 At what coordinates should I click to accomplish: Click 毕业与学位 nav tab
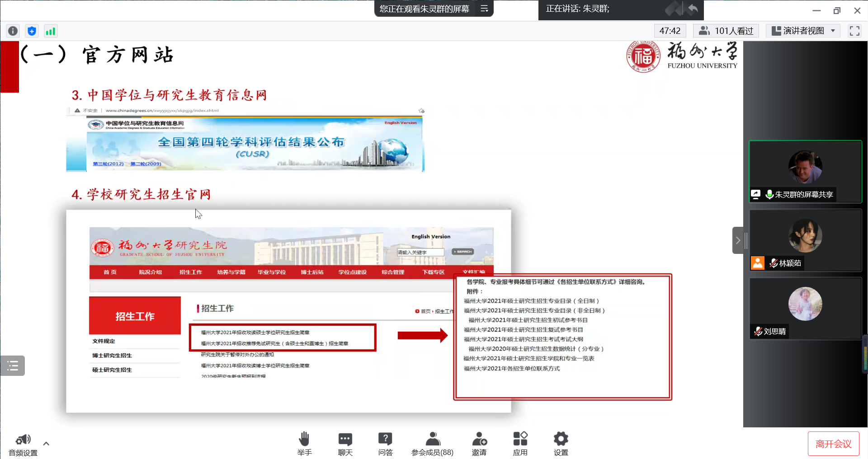tap(271, 272)
